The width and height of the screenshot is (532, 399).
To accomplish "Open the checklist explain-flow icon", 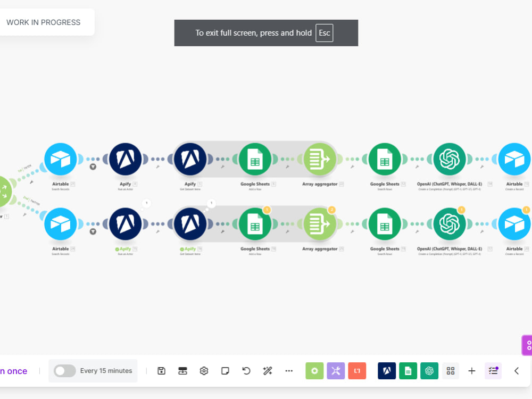I will (x=493, y=371).
